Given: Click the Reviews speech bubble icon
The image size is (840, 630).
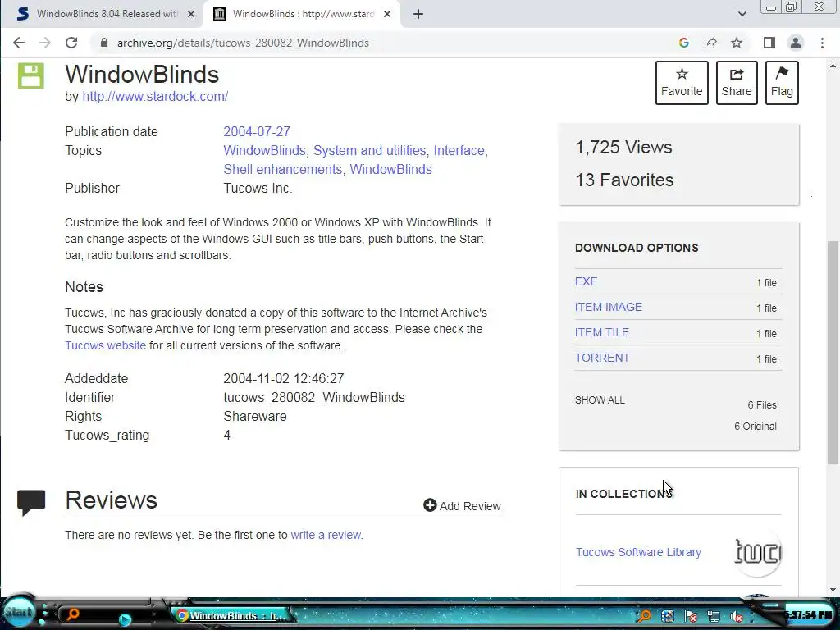Looking at the screenshot, I should [x=31, y=503].
